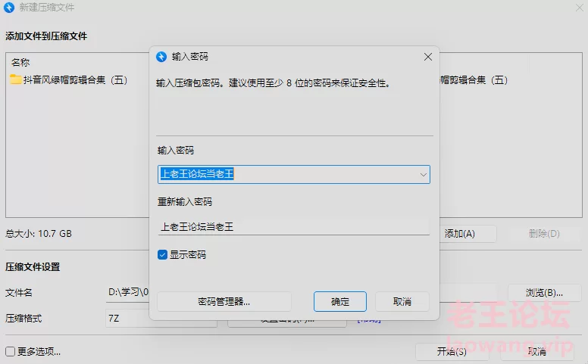Screen dimensions: 588x364
Task: Cancel the password dialog with 取消
Action: click(402, 301)
